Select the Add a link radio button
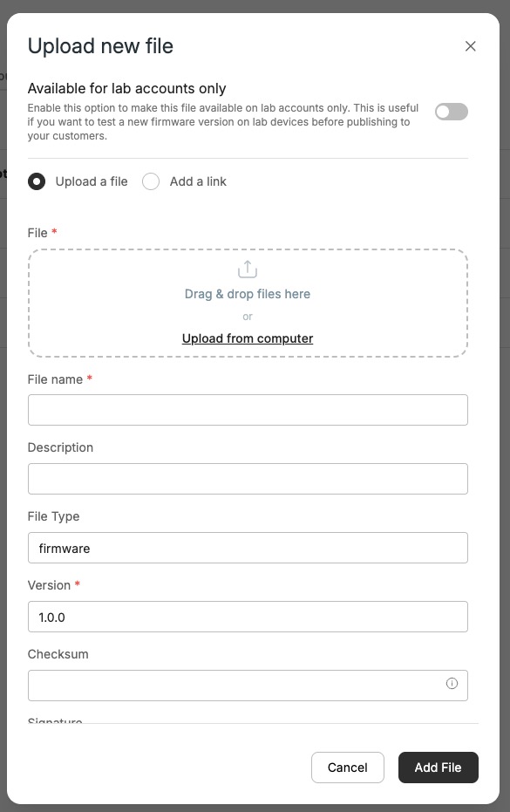510x812 pixels. click(x=151, y=181)
